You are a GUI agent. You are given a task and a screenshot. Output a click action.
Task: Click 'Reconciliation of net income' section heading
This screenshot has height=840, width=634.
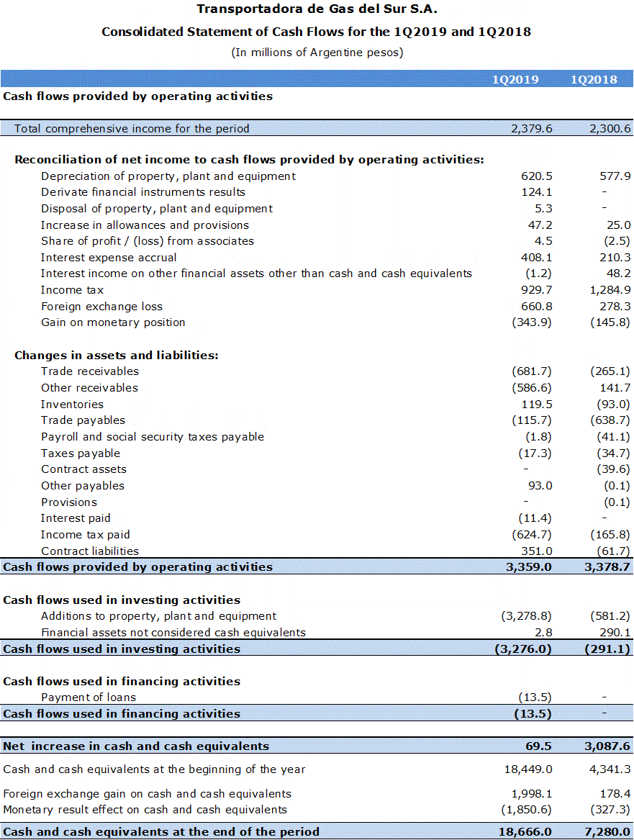click(x=249, y=160)
